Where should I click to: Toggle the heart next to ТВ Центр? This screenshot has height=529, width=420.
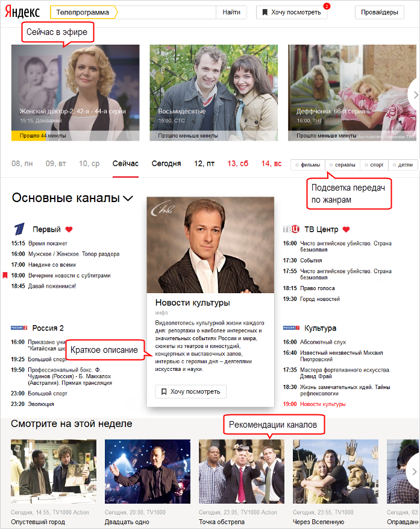coord(346,229)
